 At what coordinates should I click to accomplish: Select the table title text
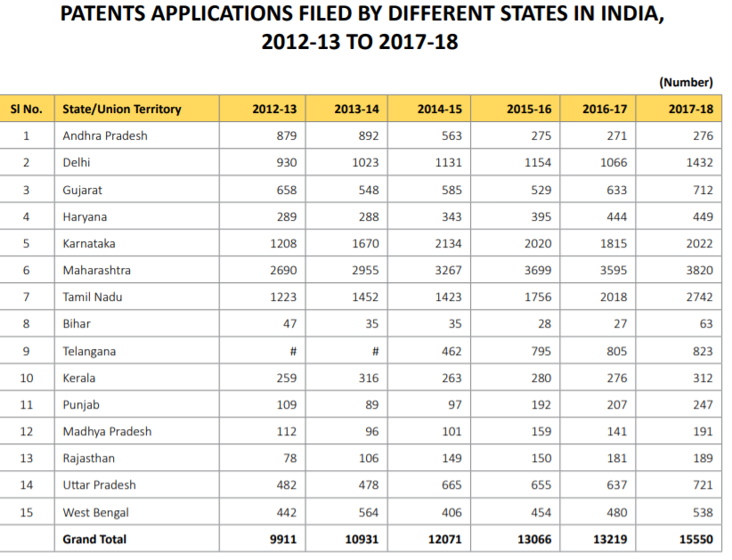(x=366, y=27)
